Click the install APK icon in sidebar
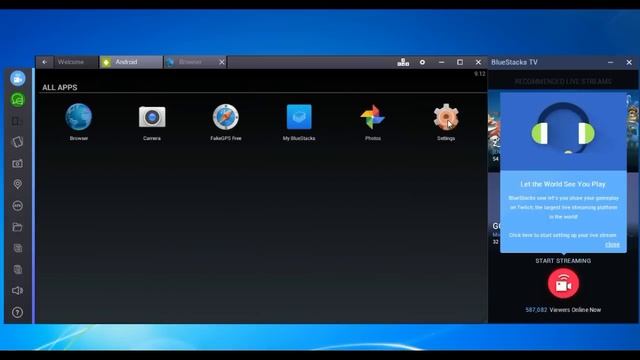This screenshot has height=360, width=640. tap(17, 206)
